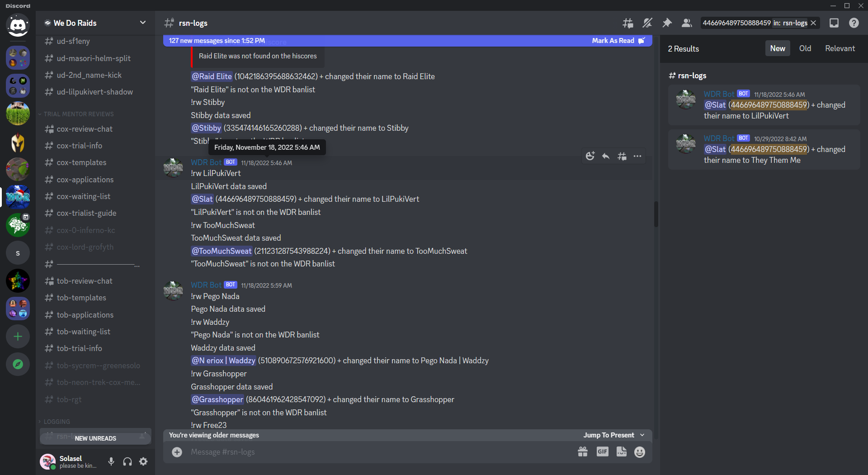Click @Slat mention in chat
This screenshot has width=868, height=475.
pos(202,199)
